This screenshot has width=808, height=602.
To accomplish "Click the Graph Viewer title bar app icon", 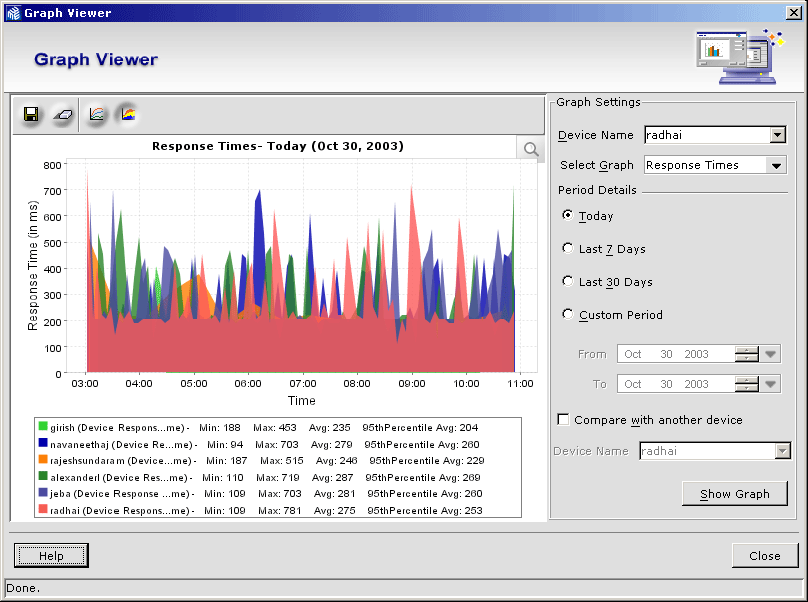I will click(x=12, y=13).
